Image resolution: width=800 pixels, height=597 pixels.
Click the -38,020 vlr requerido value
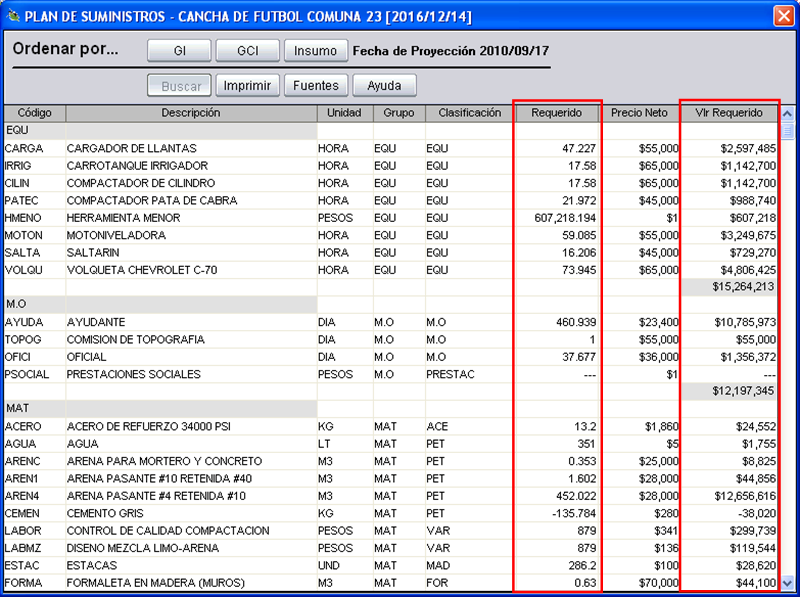(757, 513)
